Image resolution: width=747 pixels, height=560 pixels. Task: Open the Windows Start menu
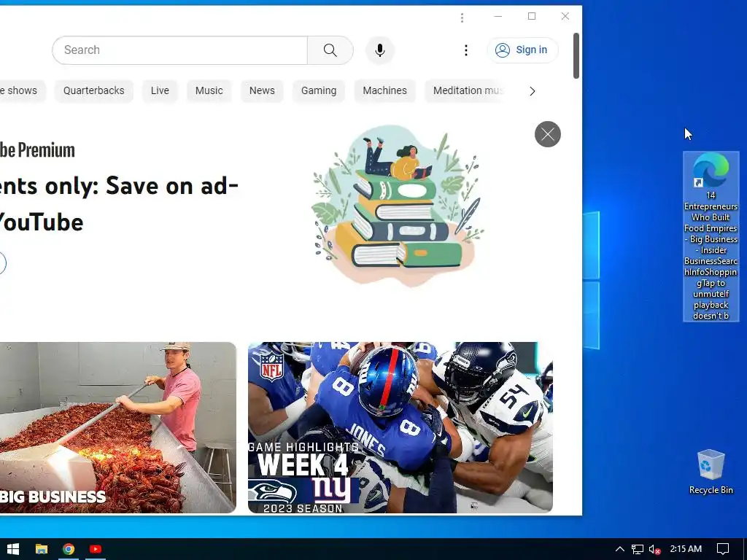(13, 549)
